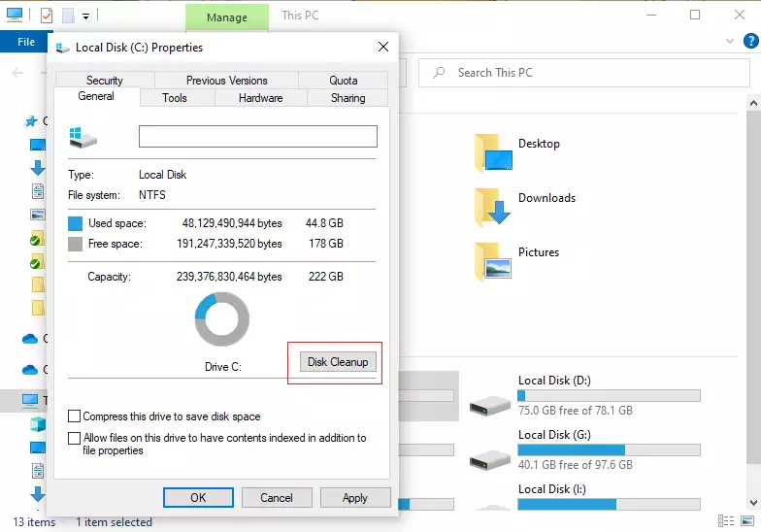Maximize the This PC Explorer window

[695, 16]
